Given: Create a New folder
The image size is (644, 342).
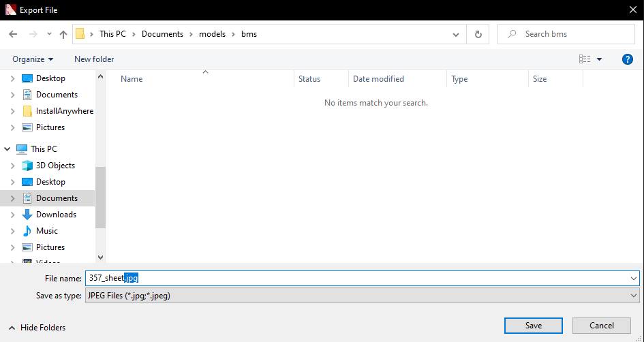Looking at the screenshot, I should tap(94, 59).
